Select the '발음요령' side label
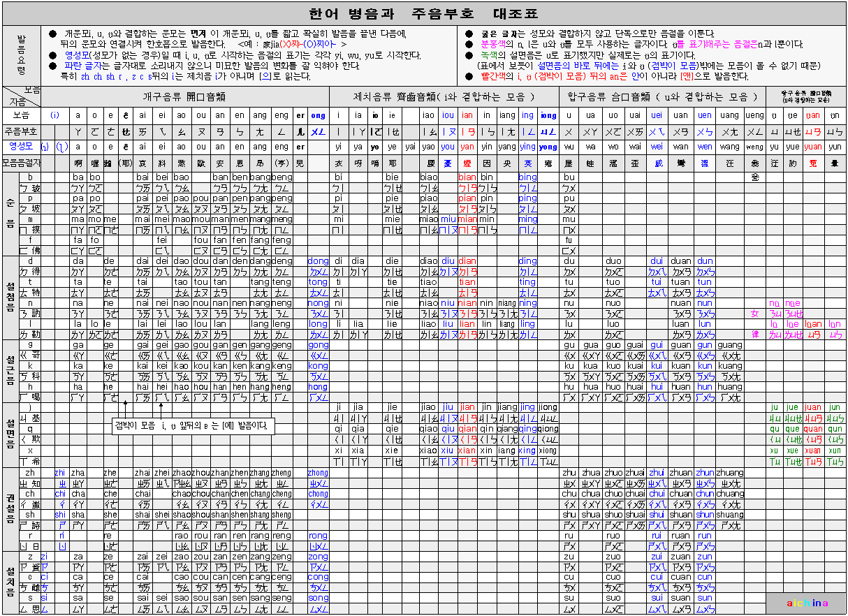This screenshot has width=848, height=616. pyautogui.click(x=22, y=55)
